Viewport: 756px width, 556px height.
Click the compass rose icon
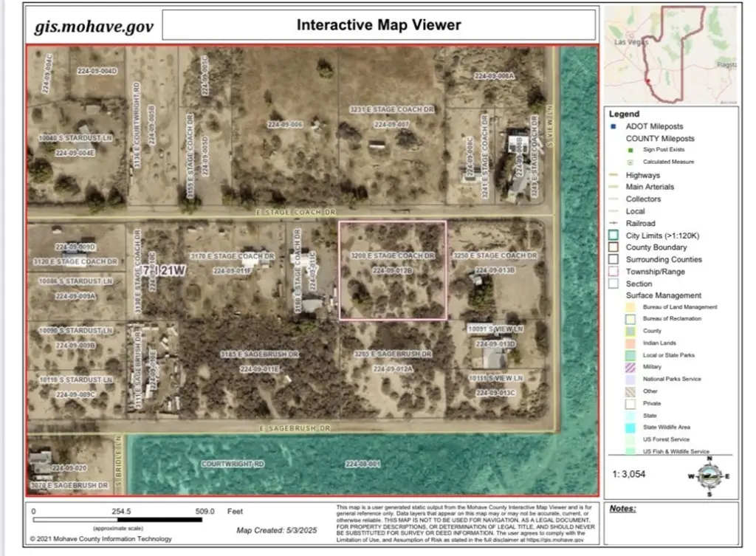709,476
